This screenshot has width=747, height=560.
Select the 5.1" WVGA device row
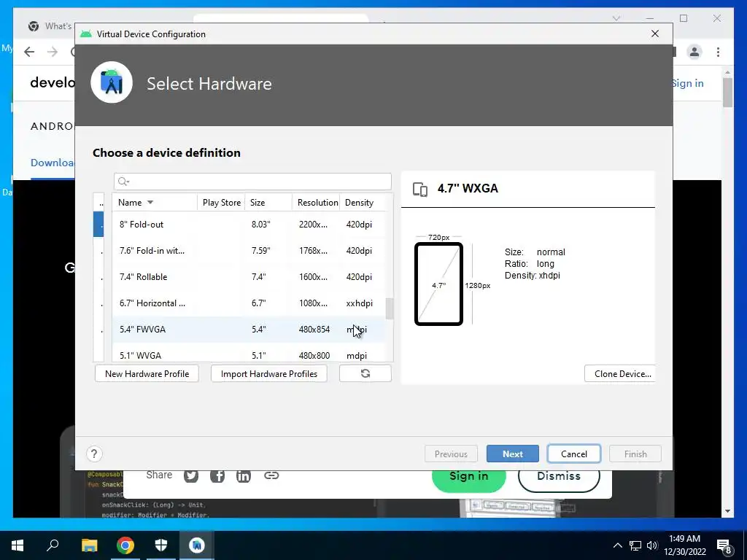point(249,353)
